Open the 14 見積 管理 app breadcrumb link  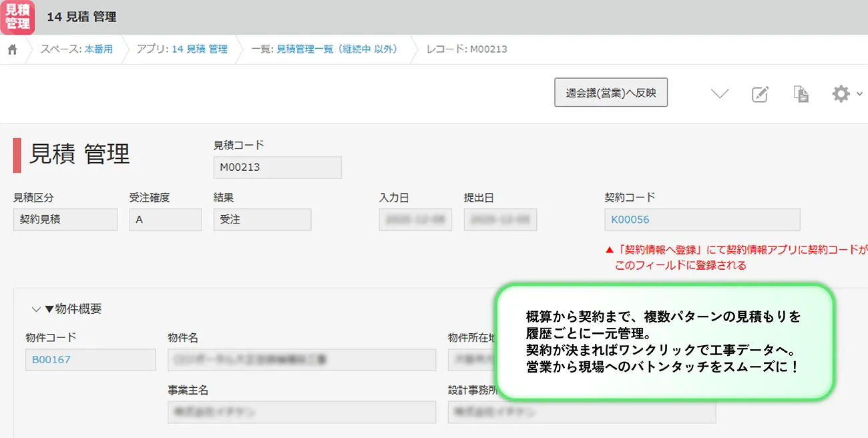click(200, 49)
